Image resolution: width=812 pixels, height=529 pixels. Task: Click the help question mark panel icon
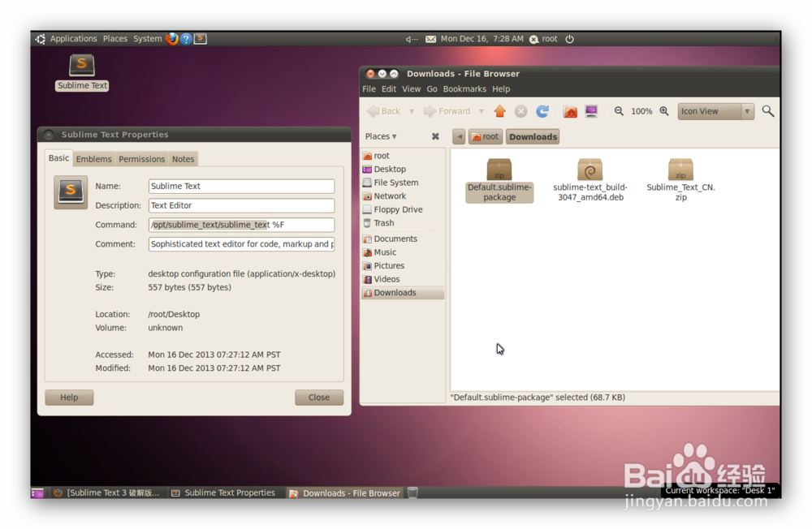coord(186,39)
